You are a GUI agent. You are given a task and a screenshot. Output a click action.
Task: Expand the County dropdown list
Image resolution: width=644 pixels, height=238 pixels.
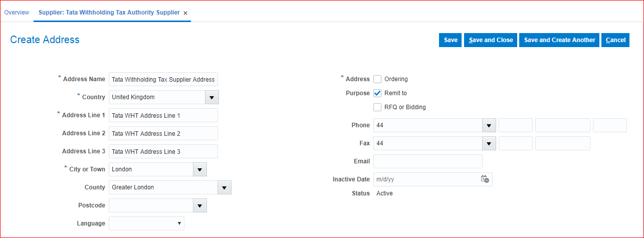[x=224, y=187]
